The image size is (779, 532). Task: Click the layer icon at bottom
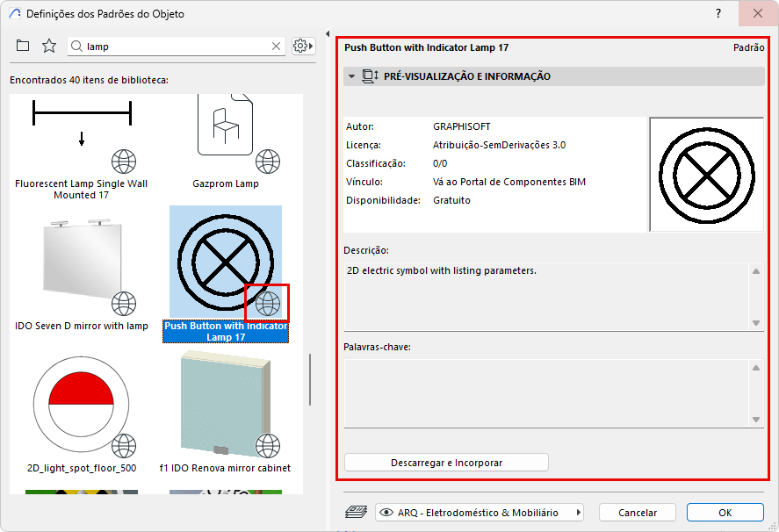(x=357, y=512)
